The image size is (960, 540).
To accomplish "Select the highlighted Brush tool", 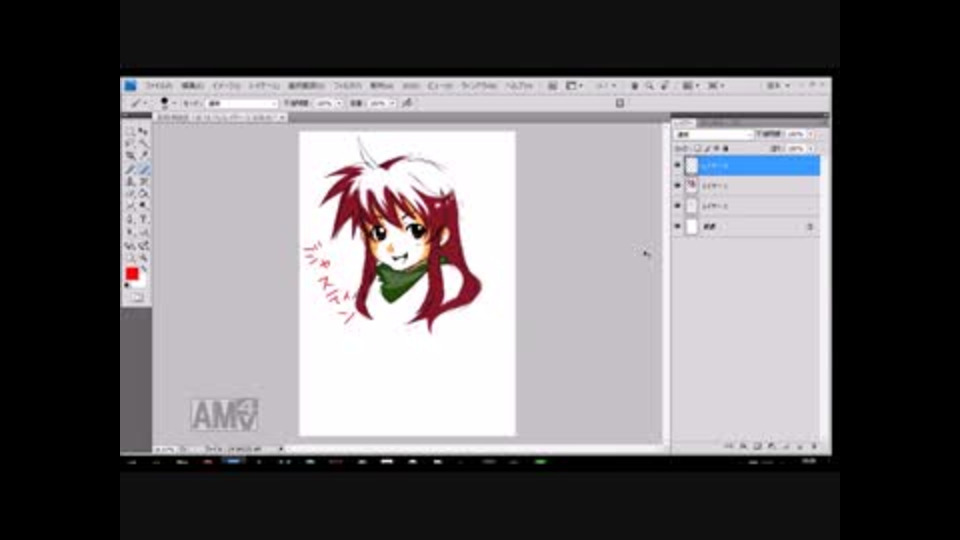I will (x=143, y=169).
